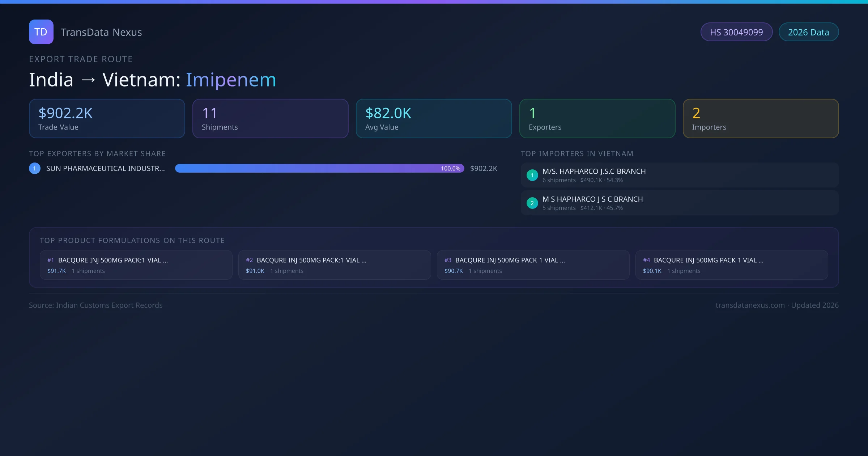The image size is (868, 456).
Task: Select #4 BACQURE INJ formulation card
Action: 732,265
